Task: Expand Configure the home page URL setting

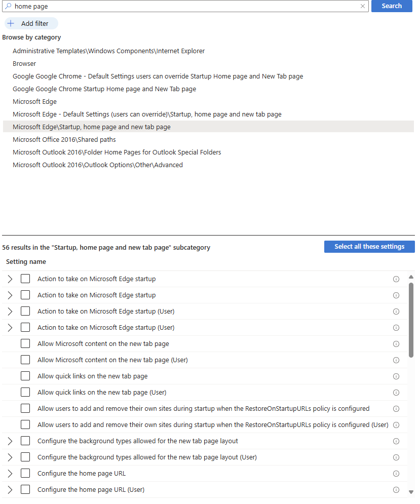Action: tap(10, 474)
